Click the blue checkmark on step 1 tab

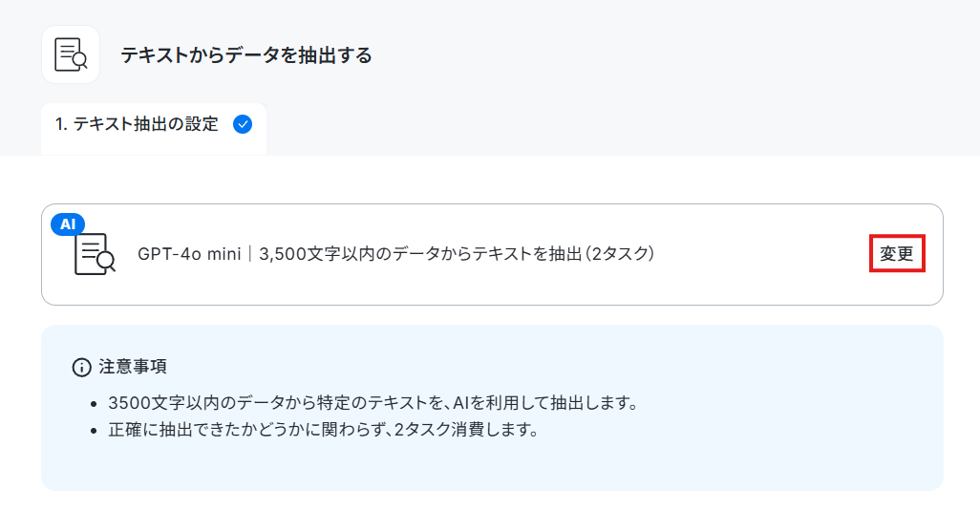click(x=243, y=124)
